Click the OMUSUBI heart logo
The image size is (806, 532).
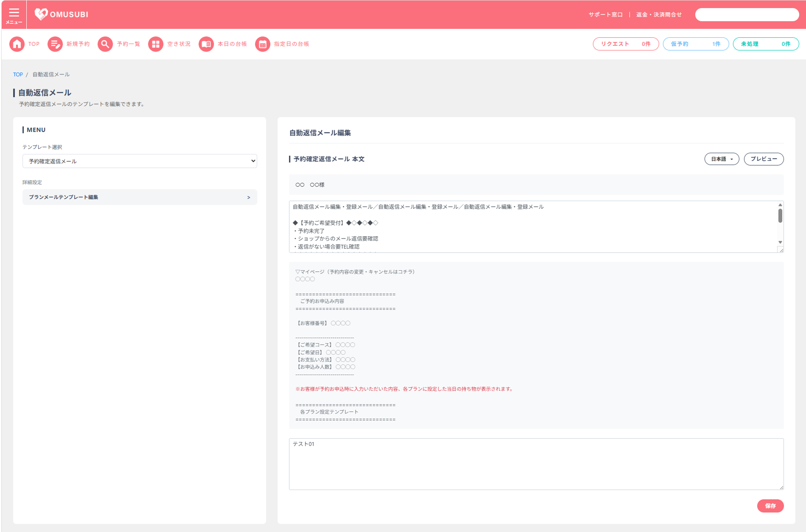[41, 14]
